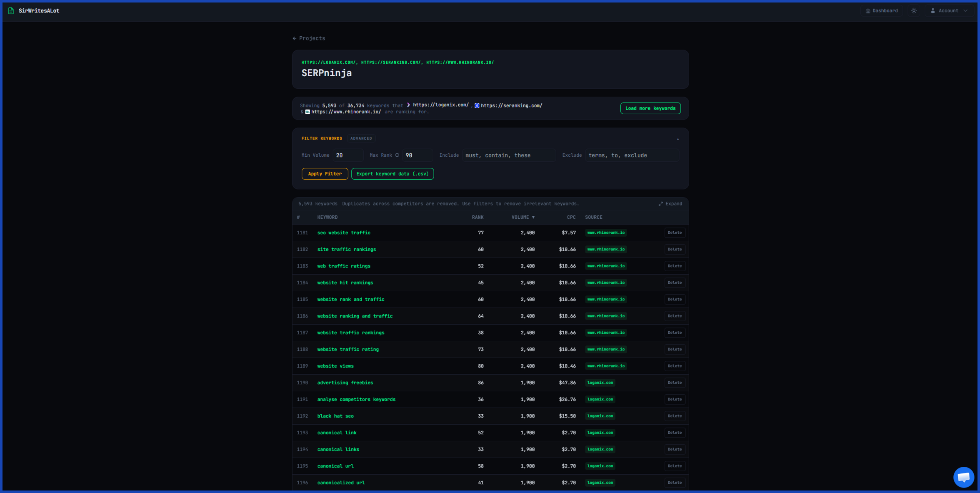
Task: Click the Include terms input field
Action: coord(509,155)
